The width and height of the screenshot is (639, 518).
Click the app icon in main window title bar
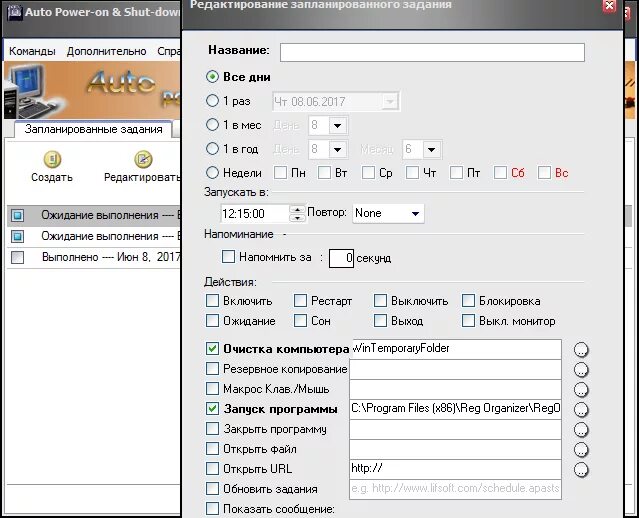tap(15, 12)
